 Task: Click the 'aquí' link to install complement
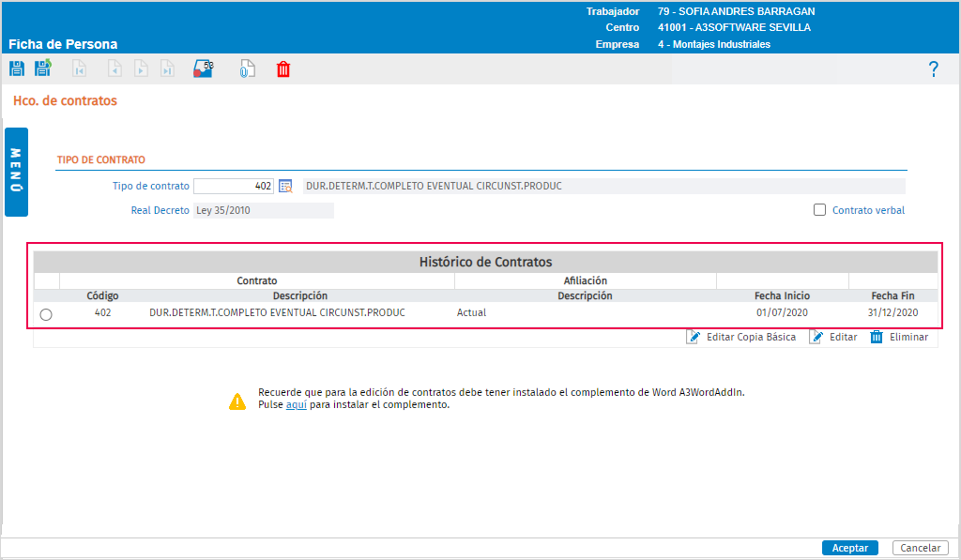click(296, 405)
